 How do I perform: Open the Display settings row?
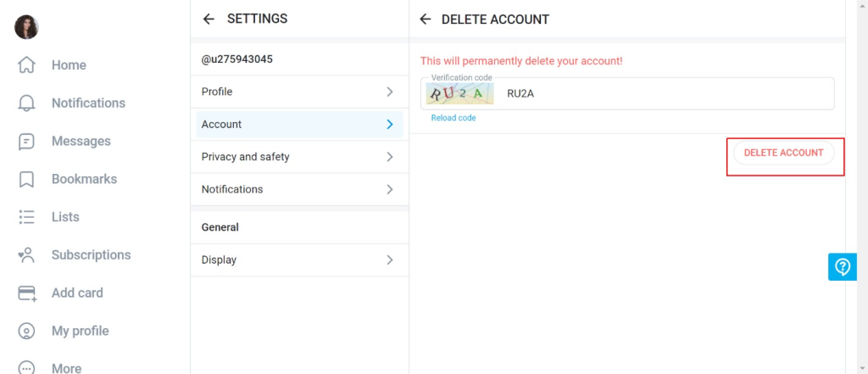299,260
